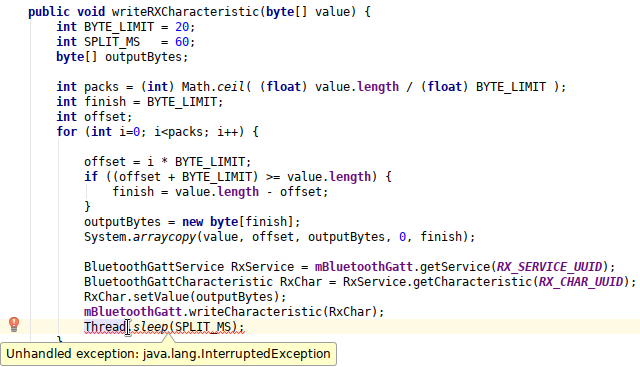Click the Unhandled exception tooltip
The width and height of the screenshot is (640, 367).
pyautogui.click(x=168, y=354)
